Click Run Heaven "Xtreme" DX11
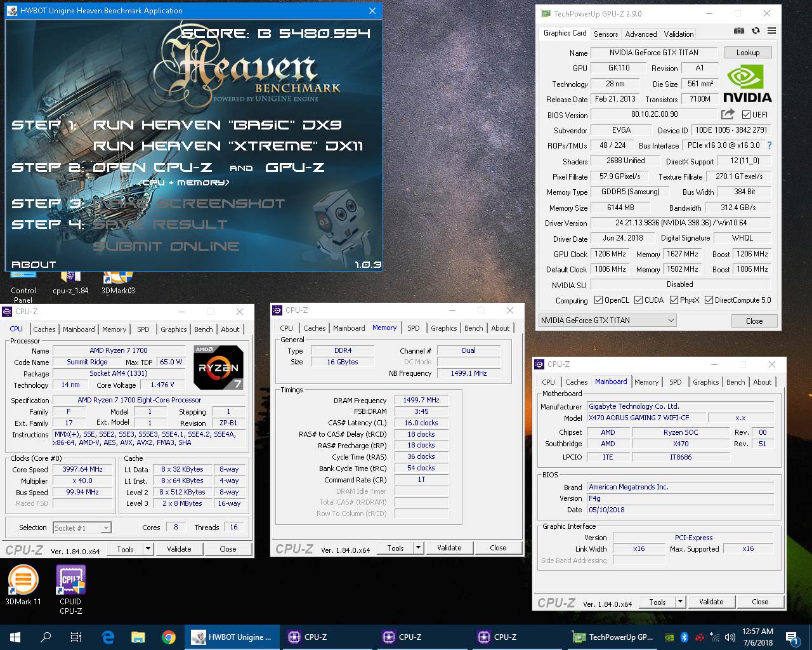This screenshot has width=812, height=650. pos(228,146)
